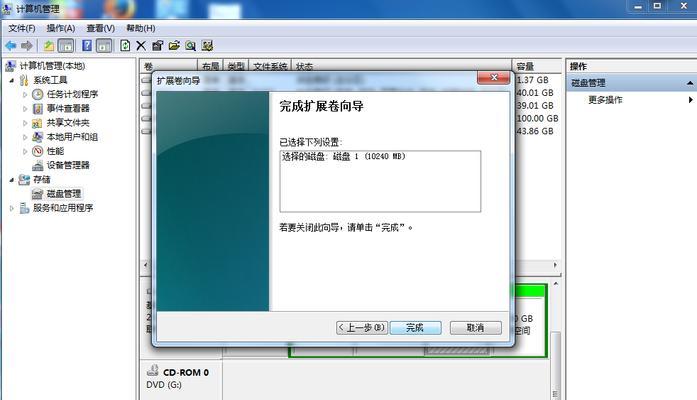Collapse the 存储 tree node
Image resolution: width=697 pixels, height=400 pixels.
(x=12, y=180)
